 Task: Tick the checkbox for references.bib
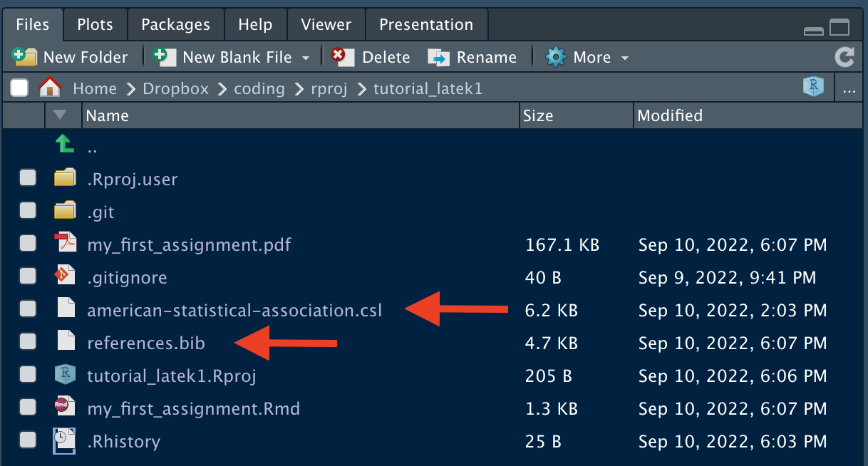click(28, 342)
